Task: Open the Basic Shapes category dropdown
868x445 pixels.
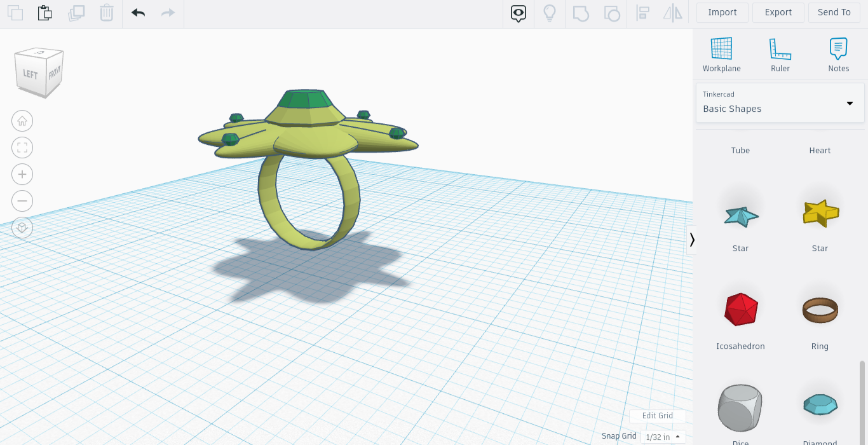Action: click(780, 102)
